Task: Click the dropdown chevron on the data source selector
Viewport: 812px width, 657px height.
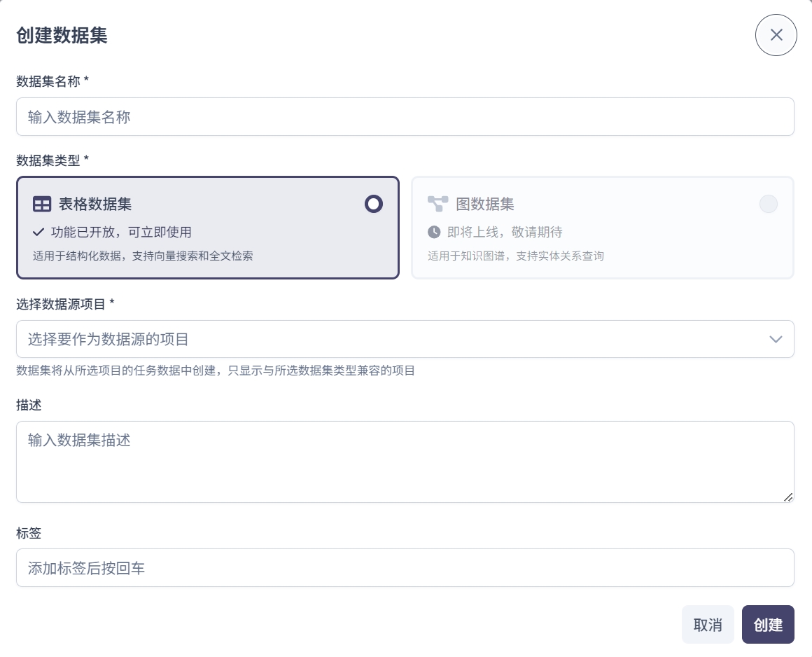Action: coord(776,339)
